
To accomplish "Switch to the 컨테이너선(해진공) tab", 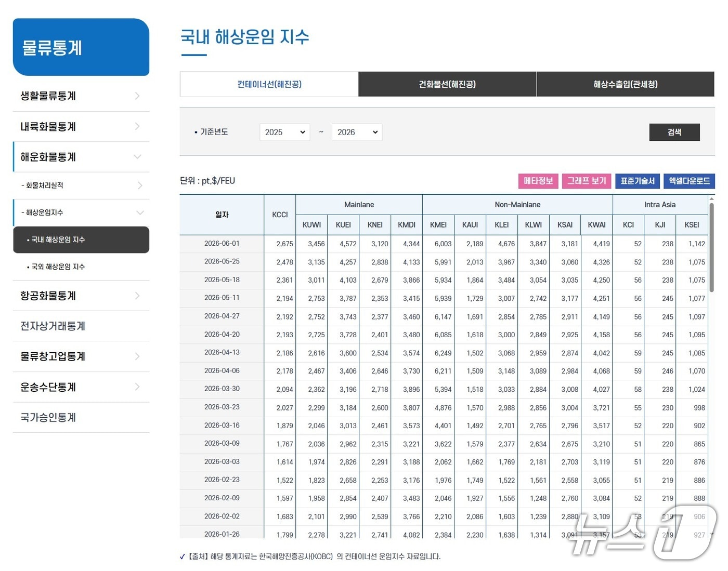I will 269,84.
